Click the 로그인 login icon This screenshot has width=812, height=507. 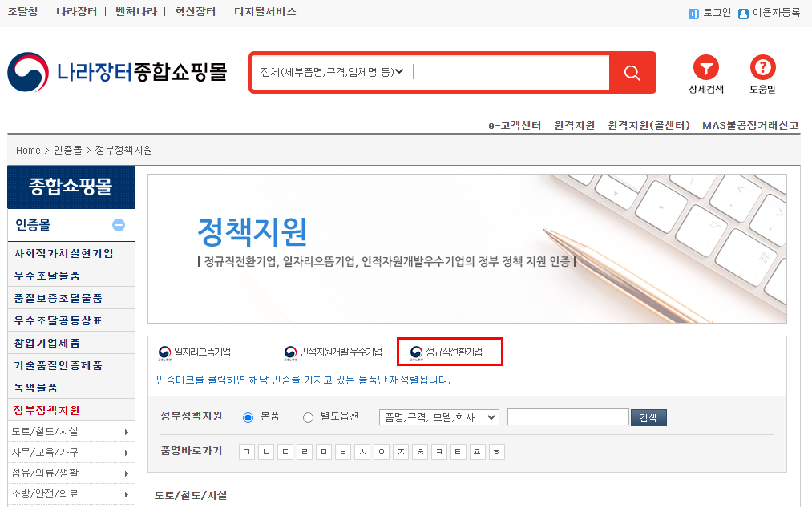(x=693, y=14)
